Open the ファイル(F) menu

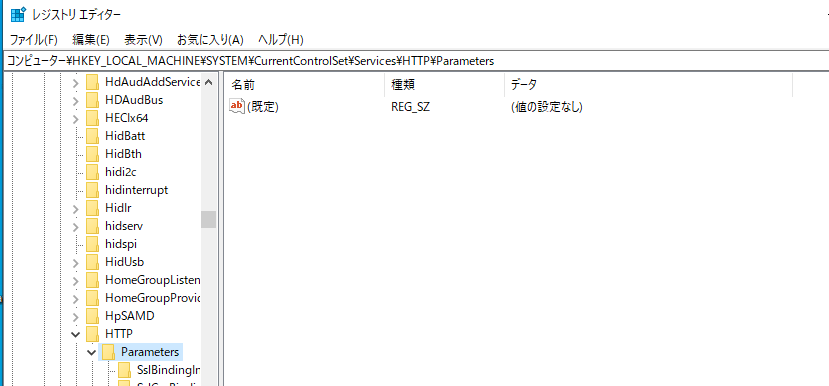coord(34,40)
